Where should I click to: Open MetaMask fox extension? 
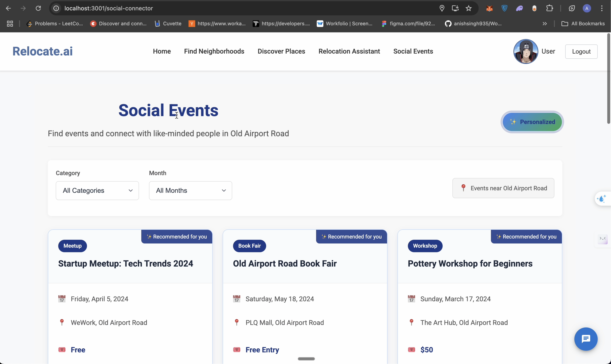[489, 8]
